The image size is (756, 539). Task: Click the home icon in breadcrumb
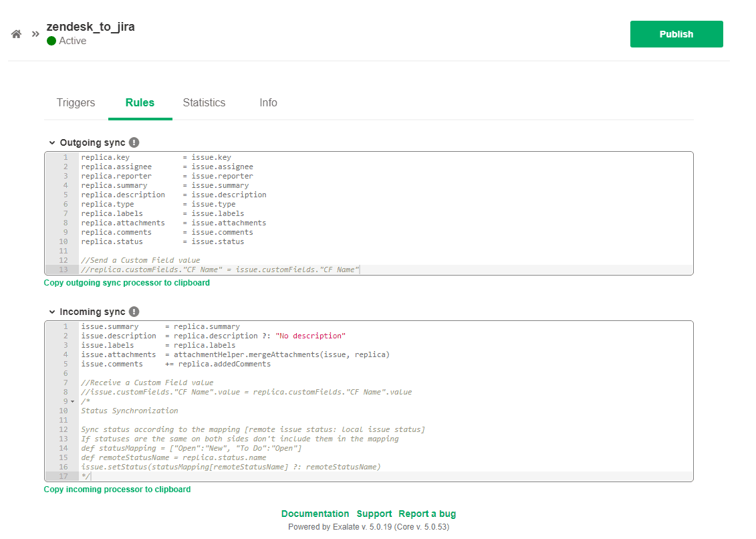point(17,34)
